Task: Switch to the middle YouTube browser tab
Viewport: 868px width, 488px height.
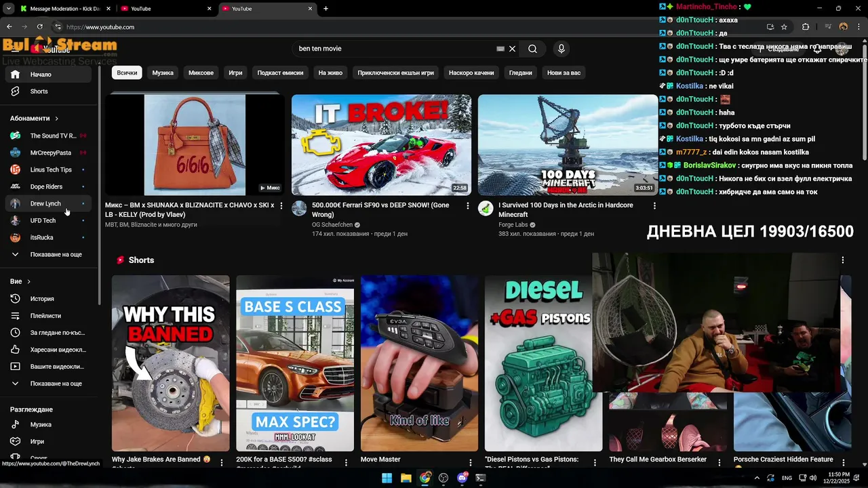Action: pos(166,9)
